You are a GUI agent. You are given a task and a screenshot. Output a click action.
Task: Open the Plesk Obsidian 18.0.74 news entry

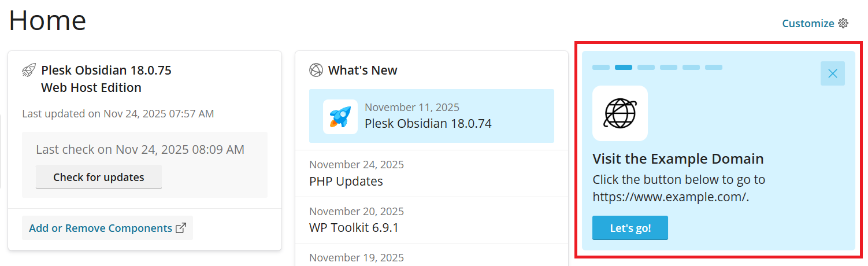tap(428, 123)
